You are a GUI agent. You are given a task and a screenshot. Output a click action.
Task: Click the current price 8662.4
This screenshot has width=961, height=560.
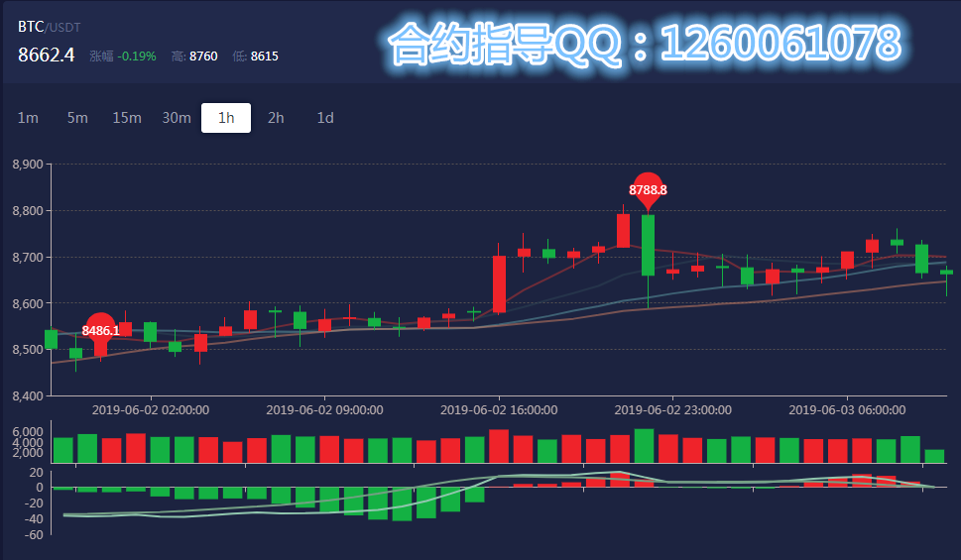click(x=46, y=56)
